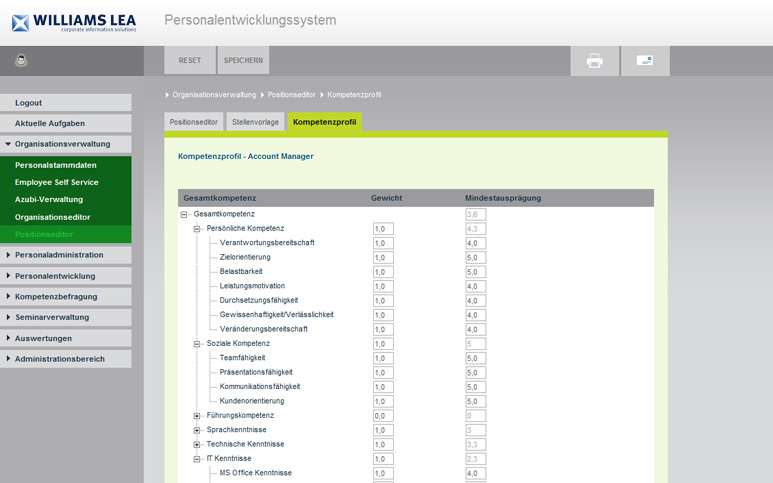Open the Stellenvorlage tab

click(255, 122)
